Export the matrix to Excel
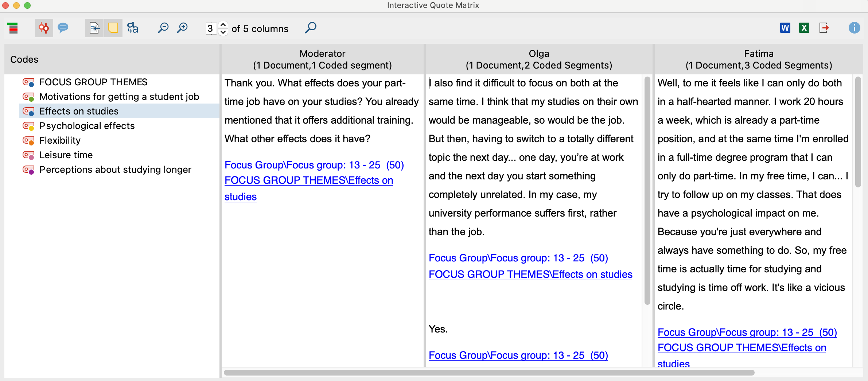This screenshot has height=381, width=868. (805, 28)
